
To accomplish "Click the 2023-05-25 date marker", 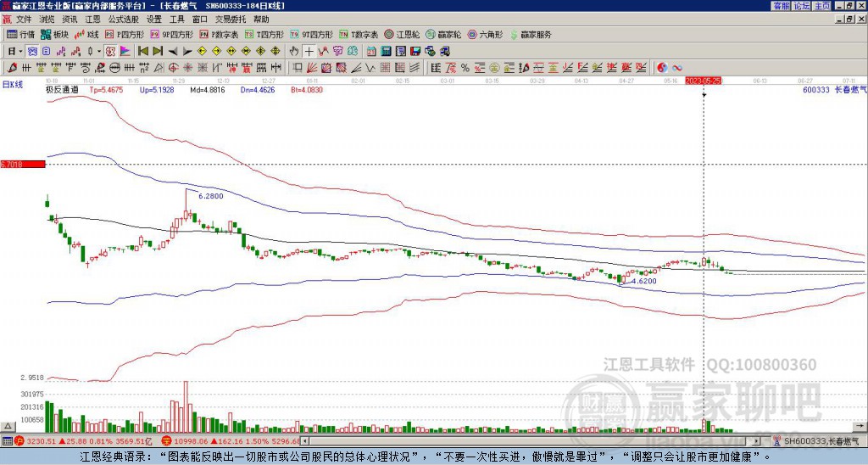I will pos(703,81).
